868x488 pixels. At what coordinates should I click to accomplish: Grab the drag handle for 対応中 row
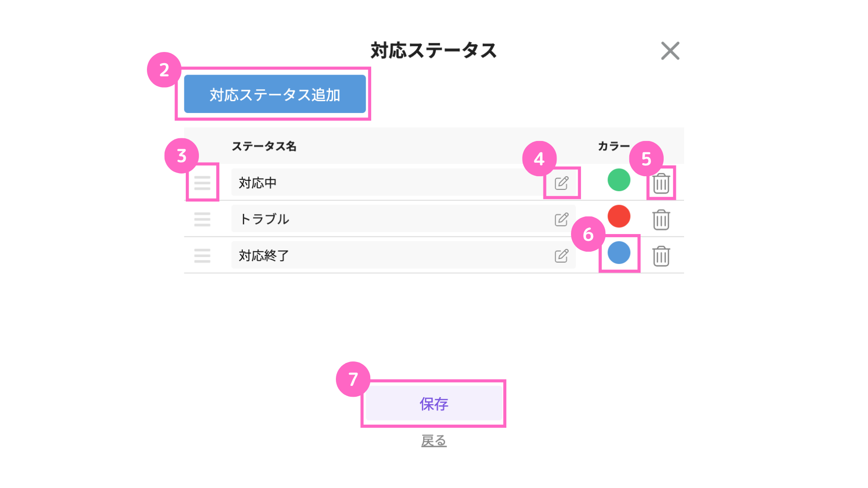[202, 183]
